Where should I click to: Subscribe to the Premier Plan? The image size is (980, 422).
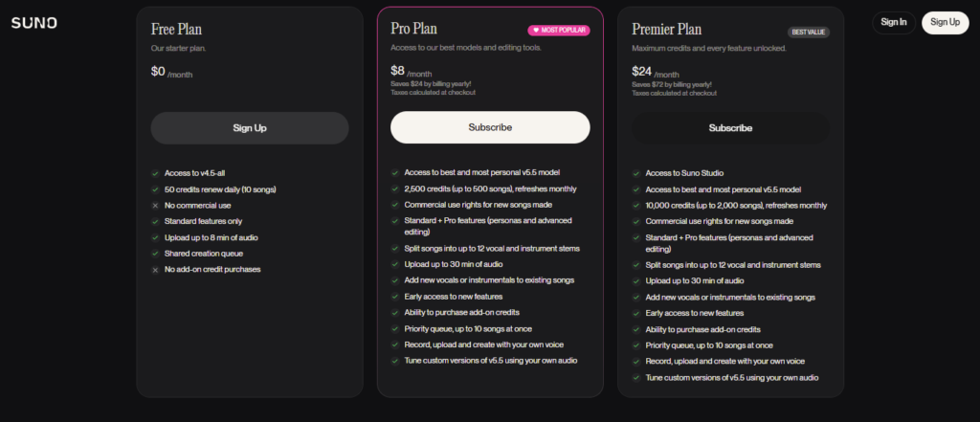coord(730,127)
